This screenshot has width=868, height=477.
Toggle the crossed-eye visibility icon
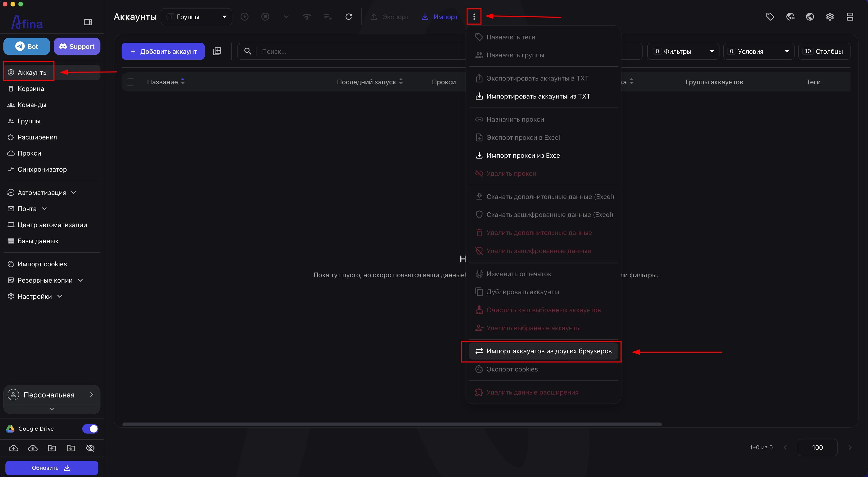coord(90,448)
